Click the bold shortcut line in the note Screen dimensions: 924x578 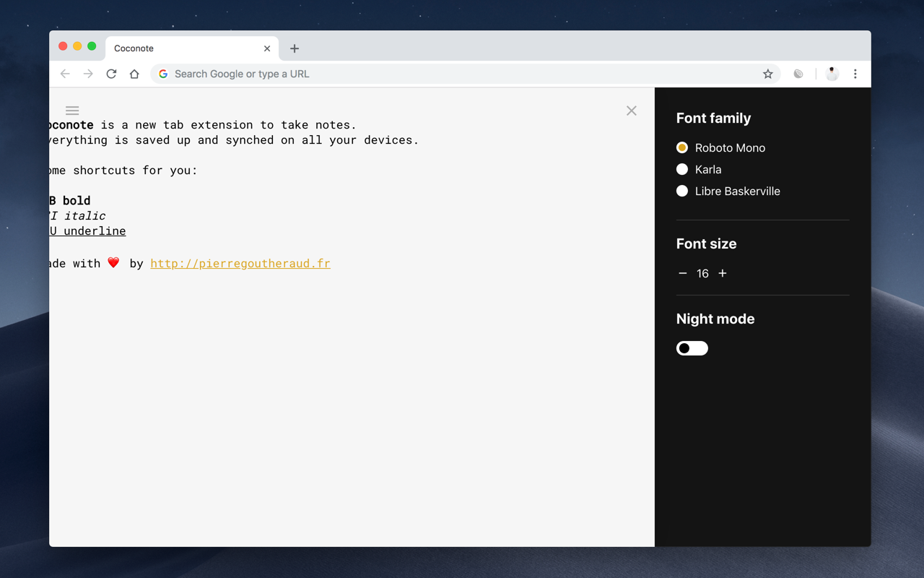[x=70, y=201]
